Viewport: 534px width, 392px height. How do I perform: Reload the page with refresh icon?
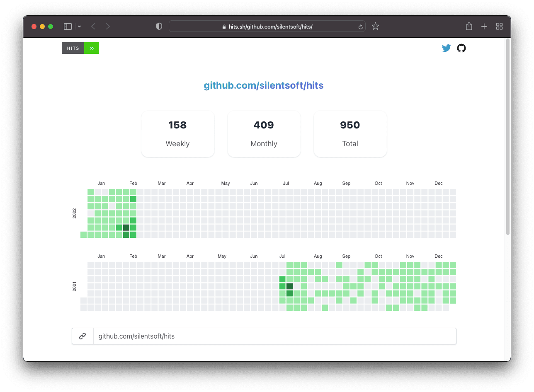(360, 27)
